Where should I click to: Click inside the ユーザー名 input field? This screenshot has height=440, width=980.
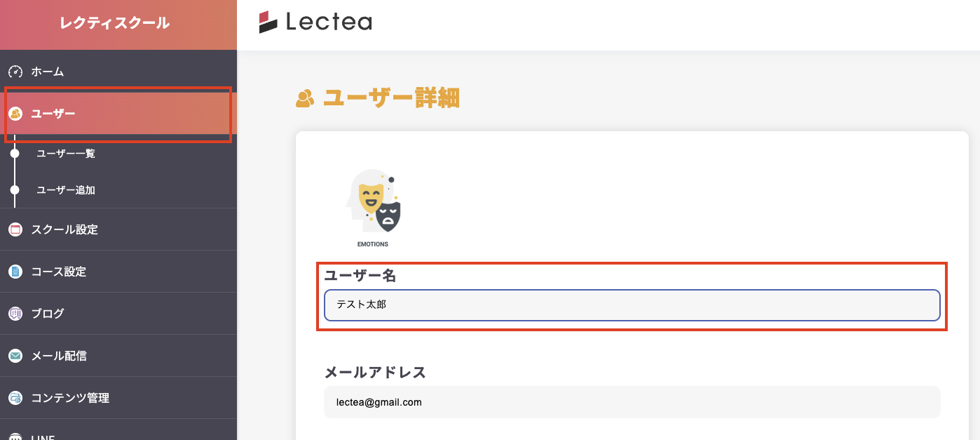click(631, 305)
